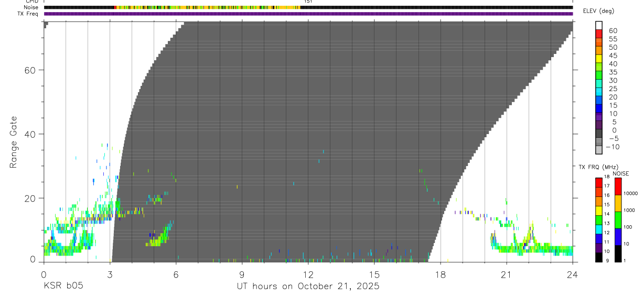Pick the cyan segment of the TX FRQ color bar
The image size is (644, 297).
pyautogui.click(x=599, y=229)
